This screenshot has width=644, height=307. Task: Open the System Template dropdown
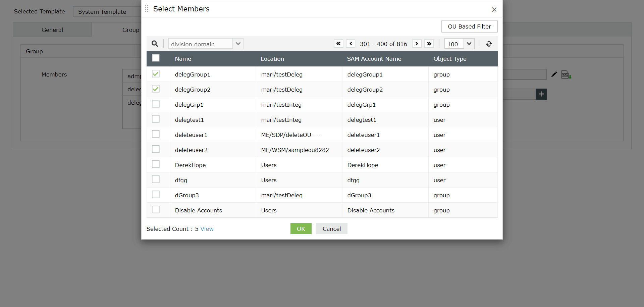107,12
